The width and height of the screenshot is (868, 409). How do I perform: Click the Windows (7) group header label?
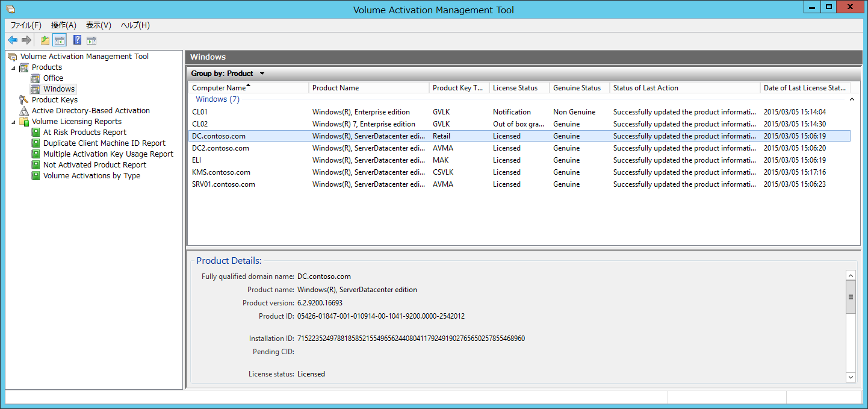217,99
